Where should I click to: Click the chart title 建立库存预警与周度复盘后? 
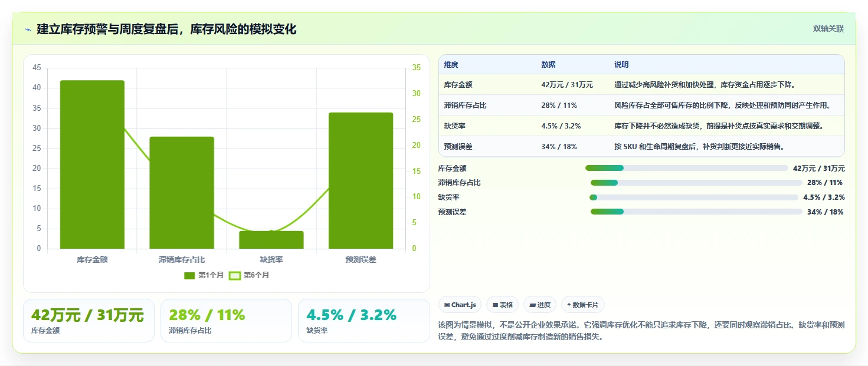click(x=166, y=29)
